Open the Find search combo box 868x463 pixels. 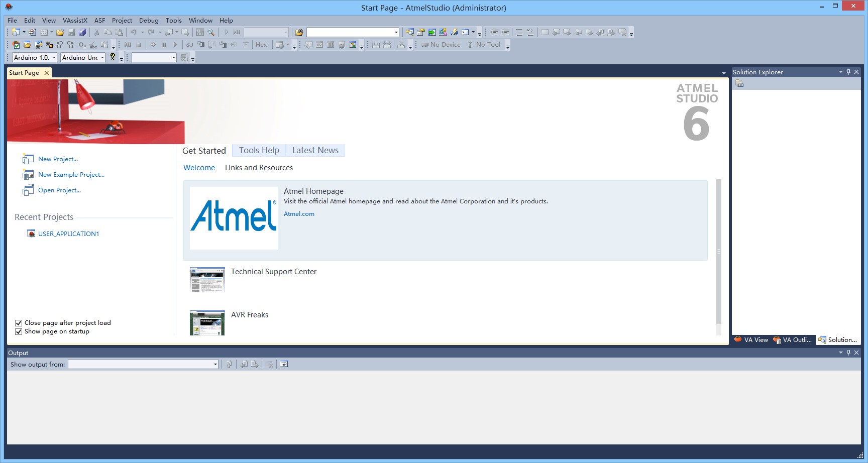tap(353, 32)
